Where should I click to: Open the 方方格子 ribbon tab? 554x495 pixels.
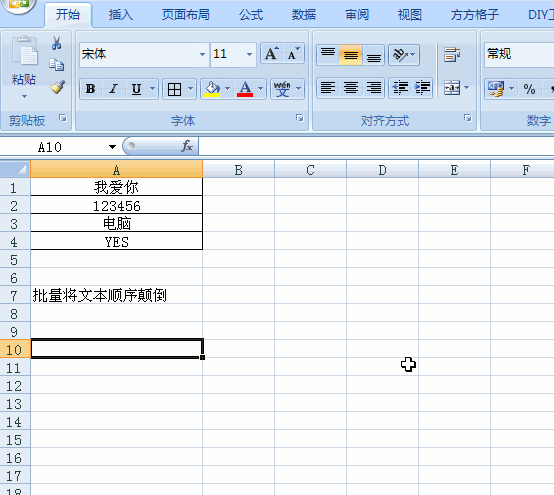(x=474, y=15)
